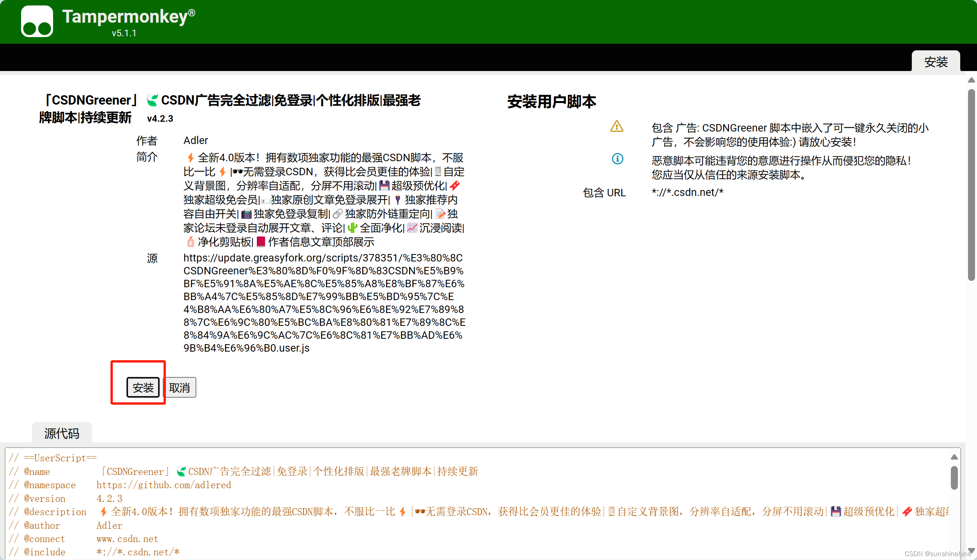Click the cactus icon before 全面净化
The width and height of the screenshot is (977, 560).
coord(352,228)
